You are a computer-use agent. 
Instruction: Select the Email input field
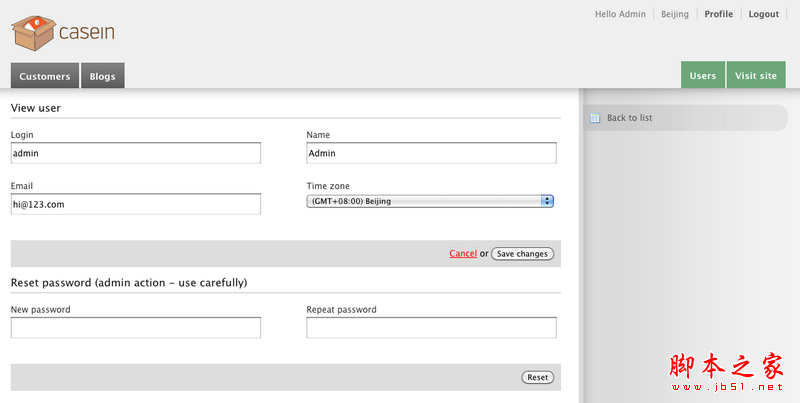point(136,204)
